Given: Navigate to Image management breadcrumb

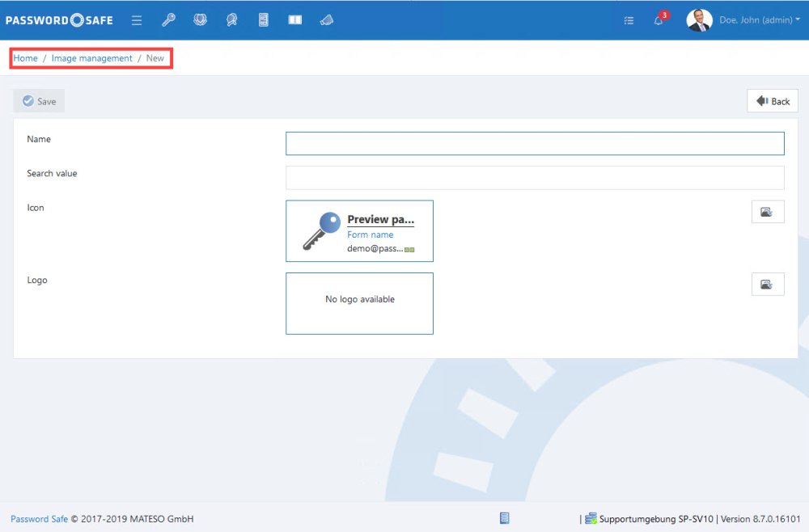Looking at the screenshot, I should [x=92, y=58].
